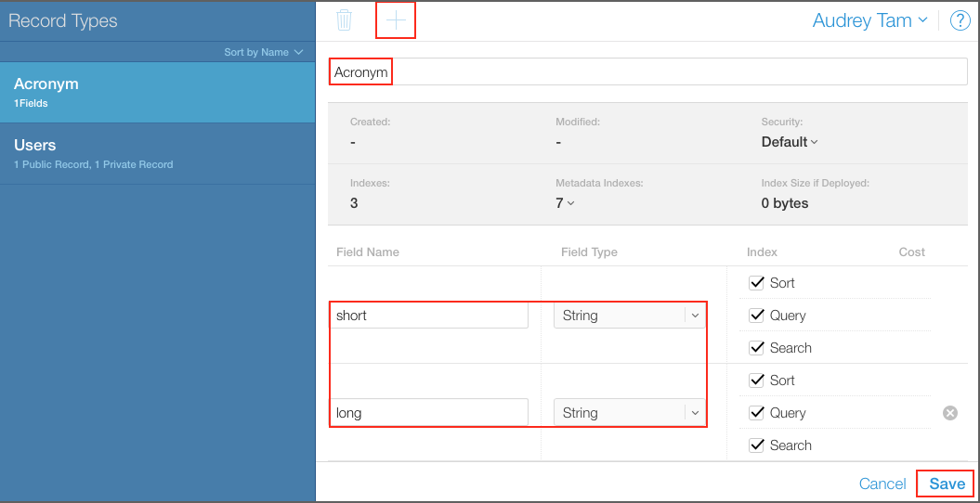Click the Indexes value 3
Image resolution: width=980 pixels, height=503 pixels.
coord(354,203)
